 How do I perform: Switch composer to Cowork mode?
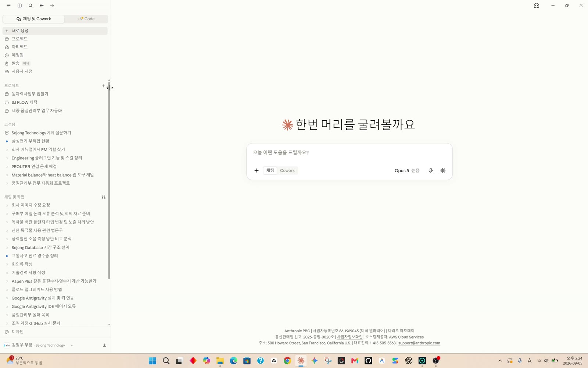287,170
